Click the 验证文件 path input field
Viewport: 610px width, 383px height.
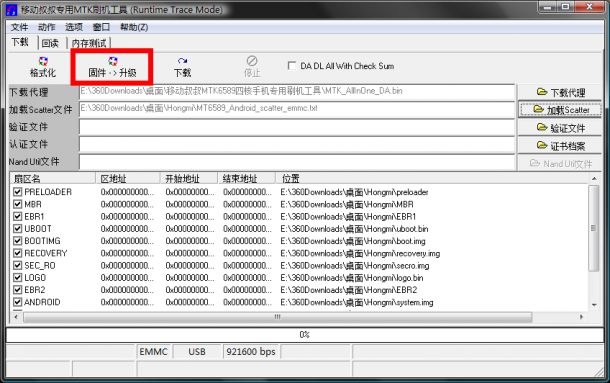(x=297, y=127)
